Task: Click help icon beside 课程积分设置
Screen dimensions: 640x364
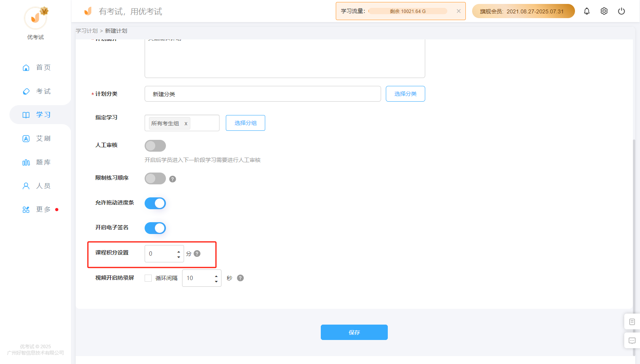Action: tap(197, 253)
